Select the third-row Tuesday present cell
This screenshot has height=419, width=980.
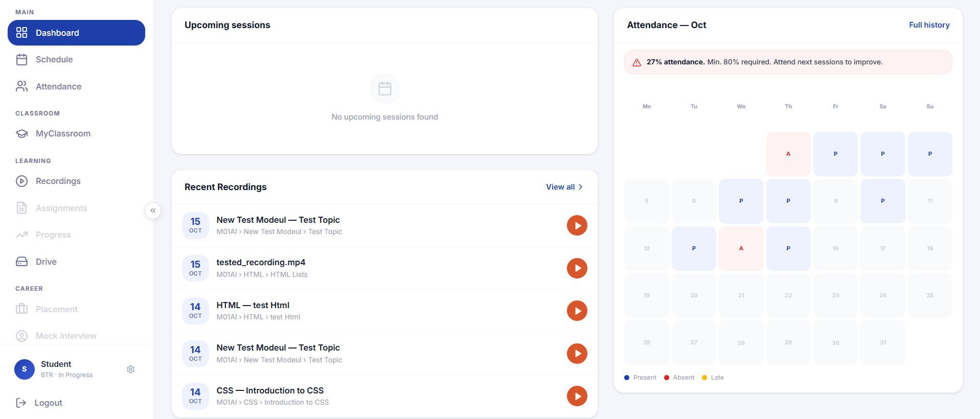click(694, 248)
